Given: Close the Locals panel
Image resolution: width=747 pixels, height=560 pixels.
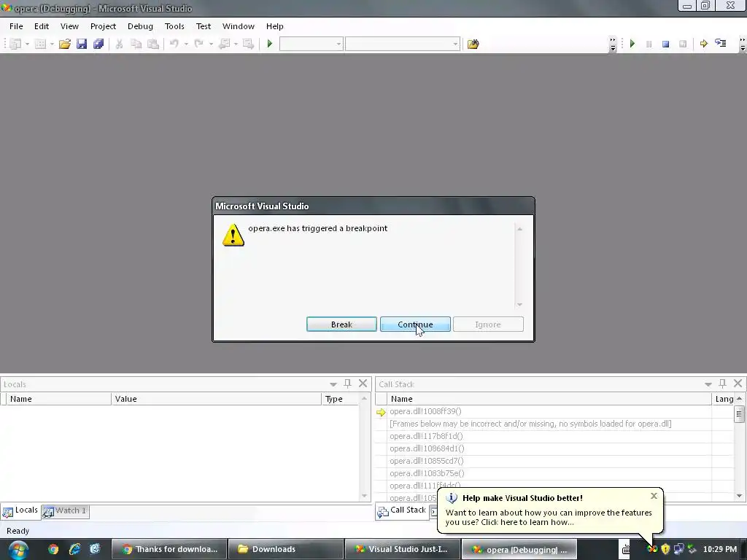Looking at the screenshot, I should pyautogui.click(x=363, y=384).
